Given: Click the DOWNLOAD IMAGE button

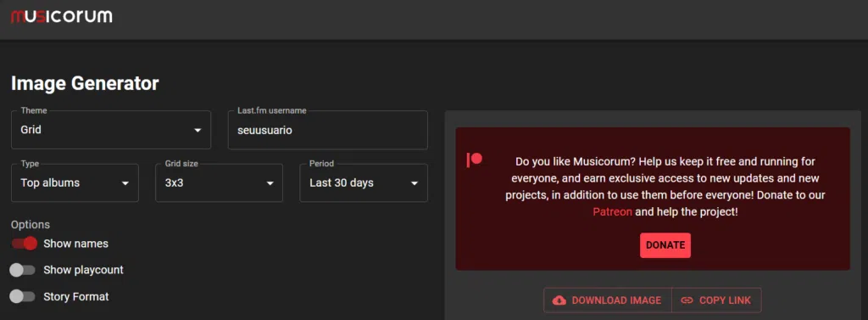Looking at the screenshot, I should pos(608,300).
